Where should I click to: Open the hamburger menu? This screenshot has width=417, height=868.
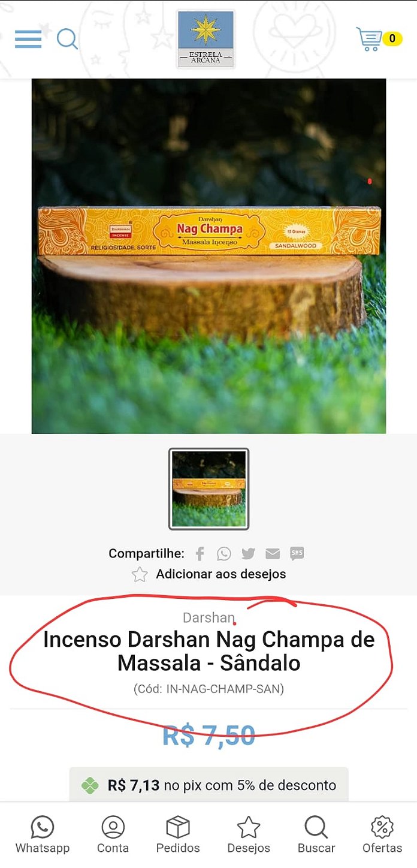(28, 39)
